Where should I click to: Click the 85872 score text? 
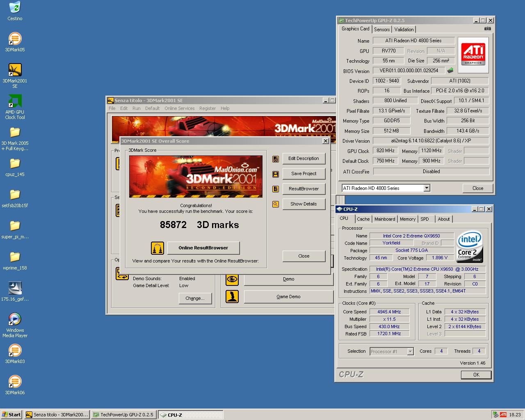(x=173, y=225)
